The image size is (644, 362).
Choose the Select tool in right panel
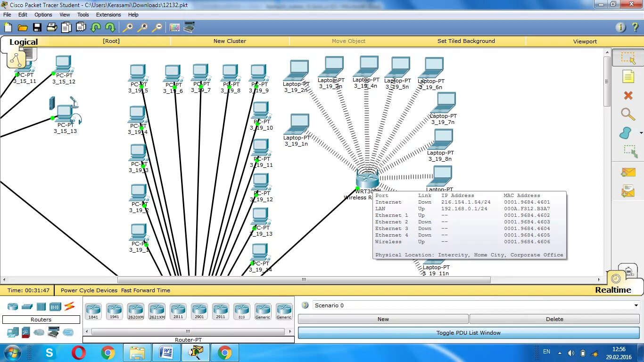[x=628, y=58]
